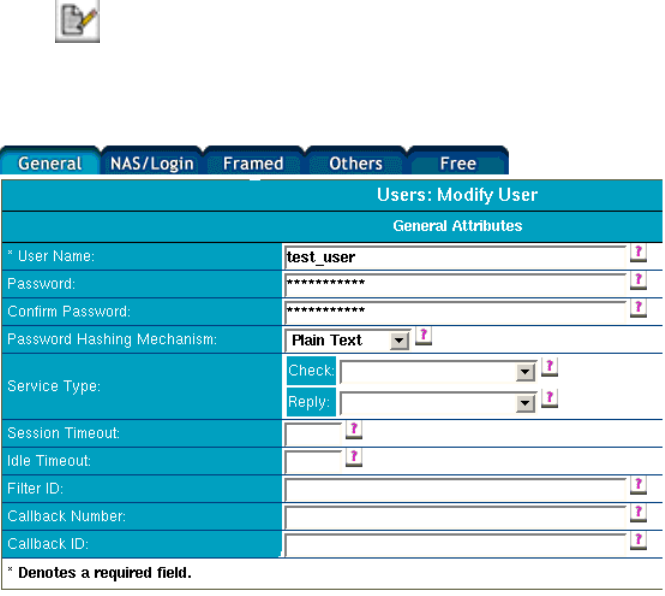Click the 'General Attributes' heading

point(457,226)
